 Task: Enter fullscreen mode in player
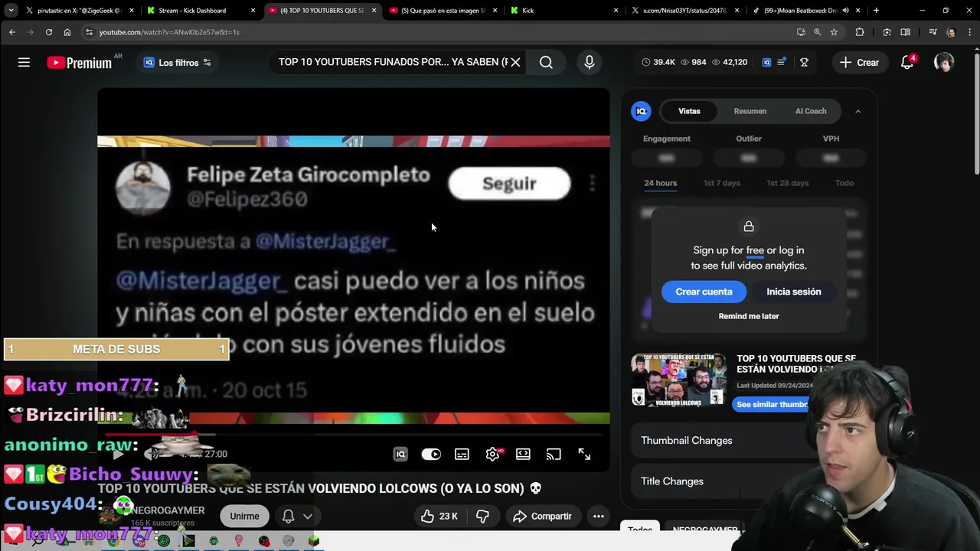(x=584, y=455)
